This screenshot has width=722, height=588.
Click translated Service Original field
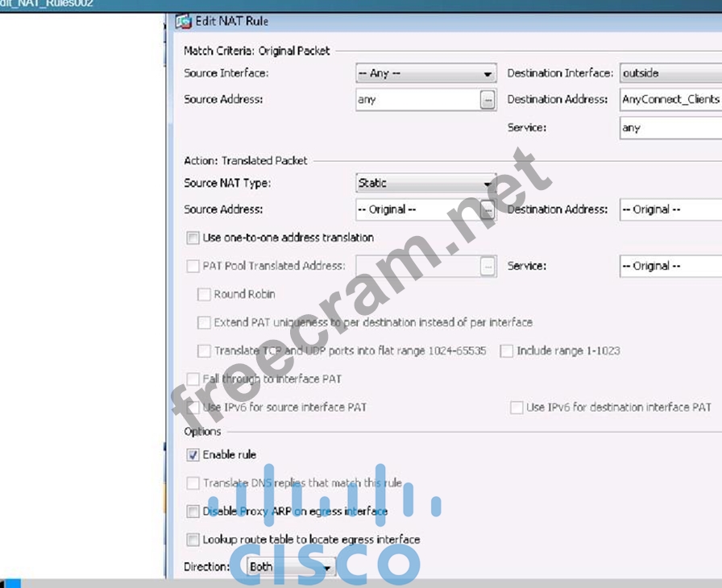click(669, 266)
